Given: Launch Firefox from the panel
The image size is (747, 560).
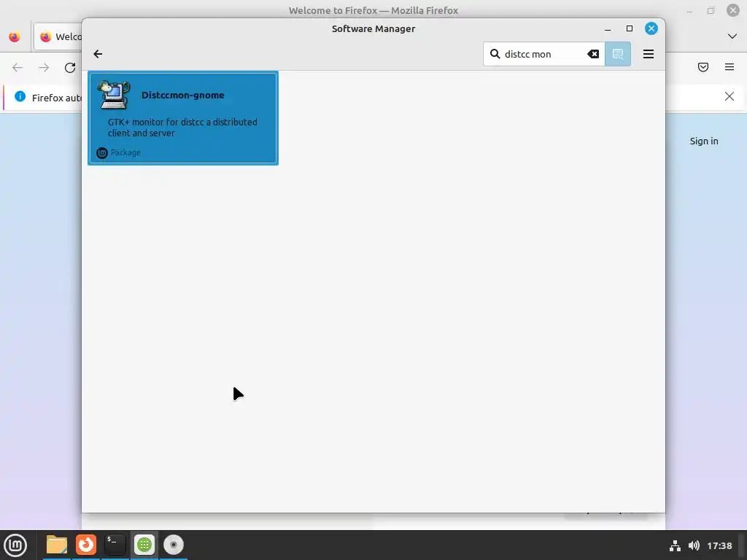Looking at the screenshot, I should point(86,545).
